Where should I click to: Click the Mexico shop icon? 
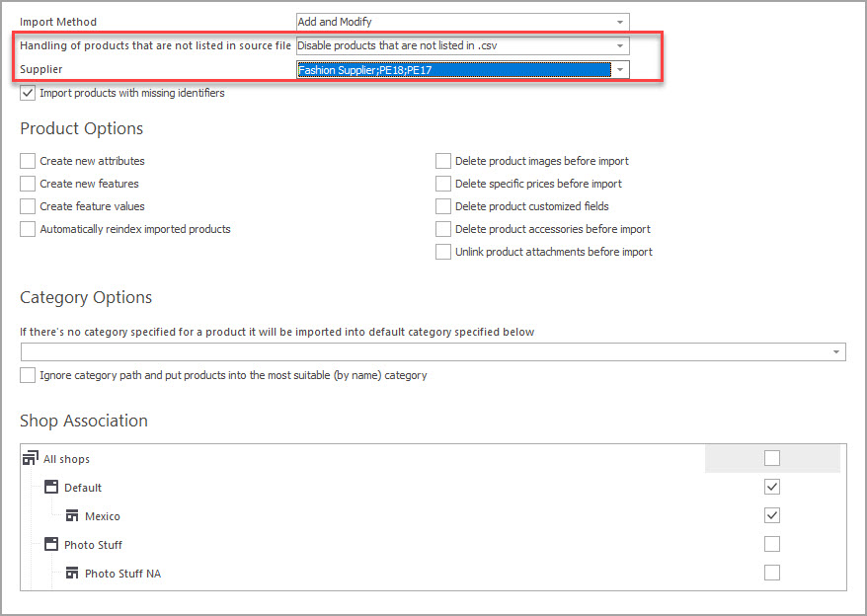click(x=72, y=516)
